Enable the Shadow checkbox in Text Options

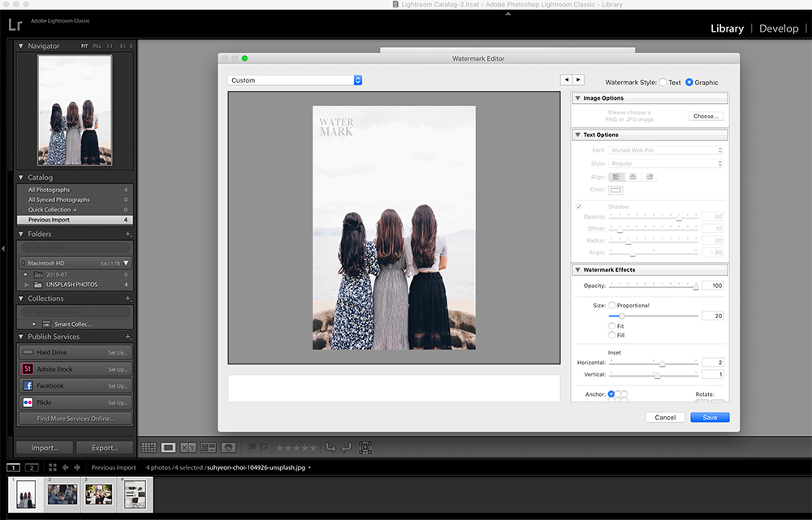(x=578, y=205)
